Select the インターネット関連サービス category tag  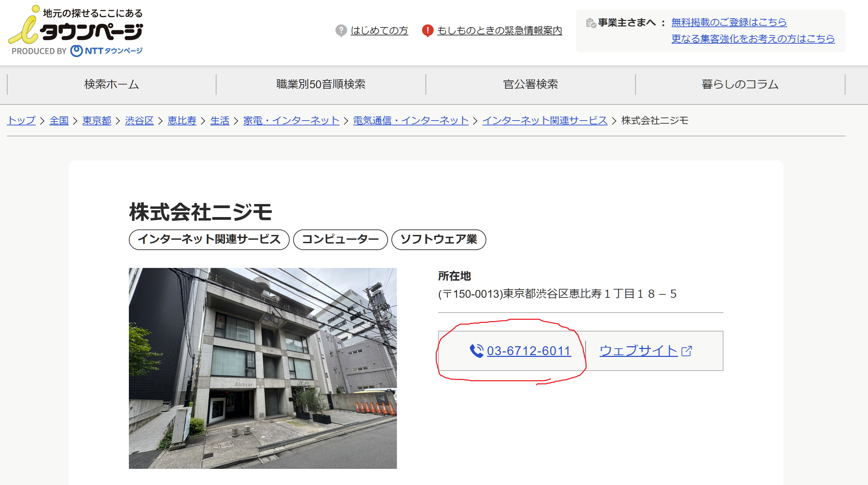click(x=209, y=239)
